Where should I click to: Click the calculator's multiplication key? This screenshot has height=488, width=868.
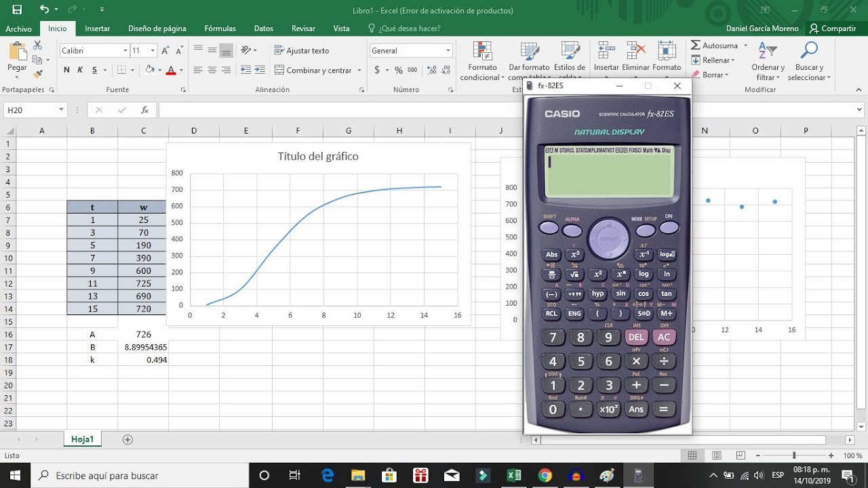coord(636,361)
